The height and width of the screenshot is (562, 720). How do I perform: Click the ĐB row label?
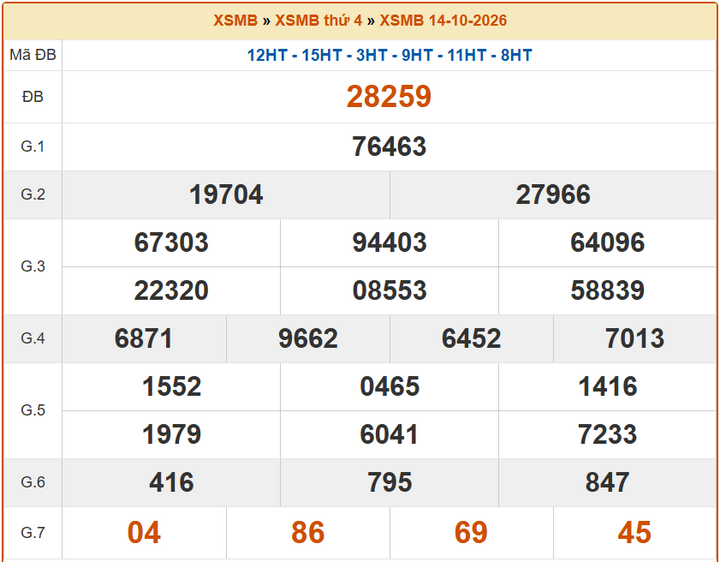(x=33, y=97)
